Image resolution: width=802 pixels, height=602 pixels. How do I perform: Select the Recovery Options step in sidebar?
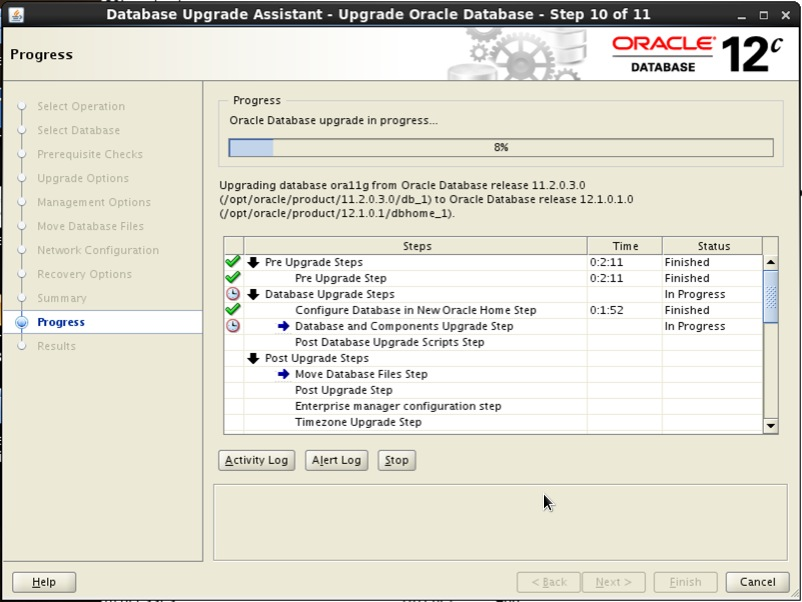84,274
